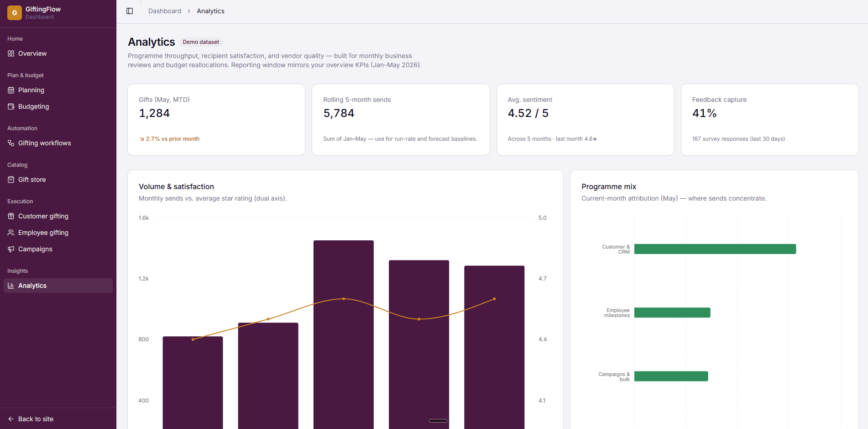Screen dimensions: 868x429
Task: Open the Overview page
Action: 58,53
